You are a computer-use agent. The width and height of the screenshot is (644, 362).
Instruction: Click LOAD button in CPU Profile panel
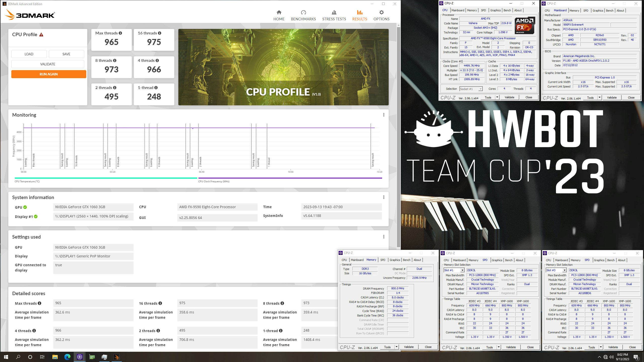29,54
